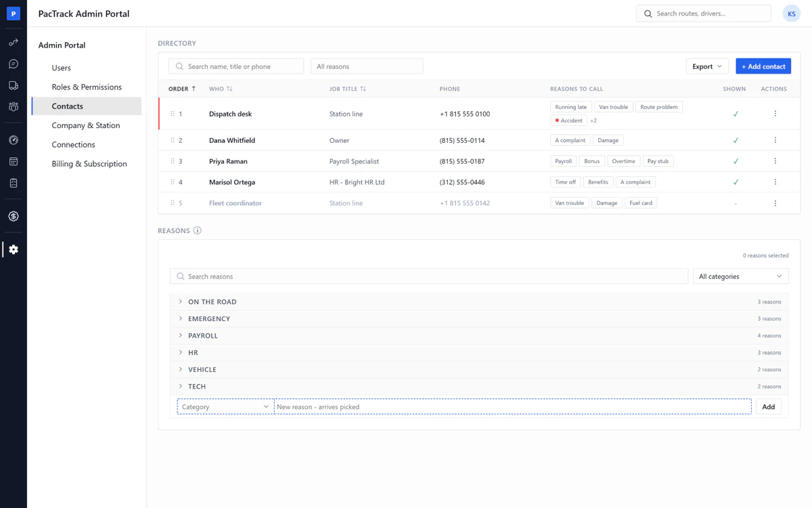Sort by the Order column arrow
The image size is (812, 508).
click(x=194, y=89)
